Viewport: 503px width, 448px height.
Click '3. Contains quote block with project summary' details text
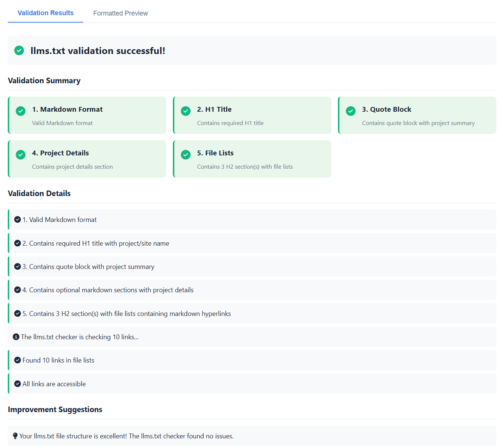click(x=88, y=266)
